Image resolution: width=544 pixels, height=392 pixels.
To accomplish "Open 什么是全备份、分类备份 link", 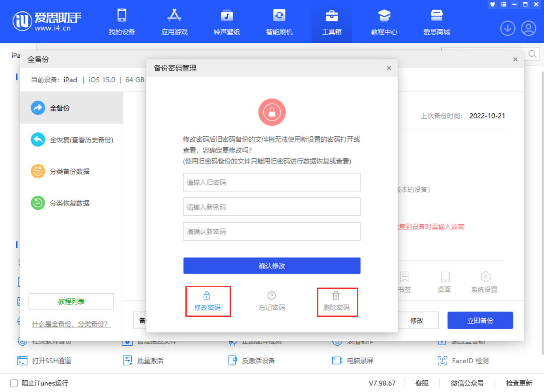I will click(x=71, y=324).
